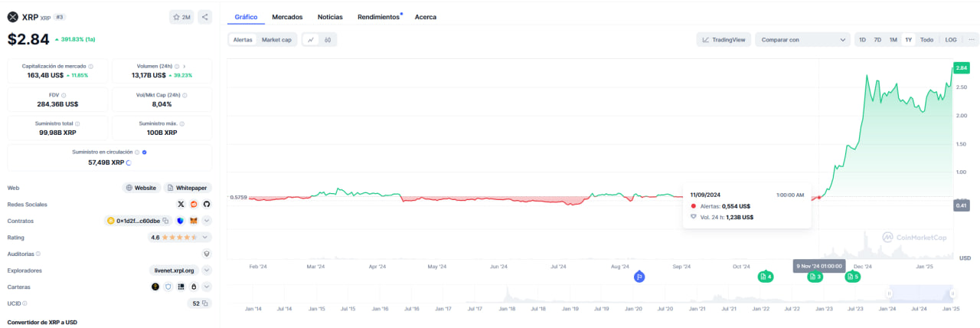Open the Whitepaper link
This screenshot has height=328, width=980.
(188, 188)
